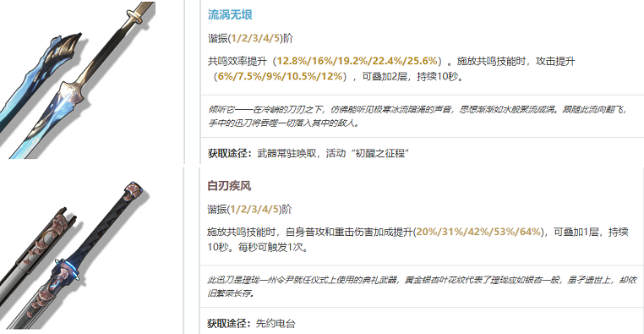Click the attack bonus value 6%/7.5%/9%/10.5%/12%

click(280, 76)
